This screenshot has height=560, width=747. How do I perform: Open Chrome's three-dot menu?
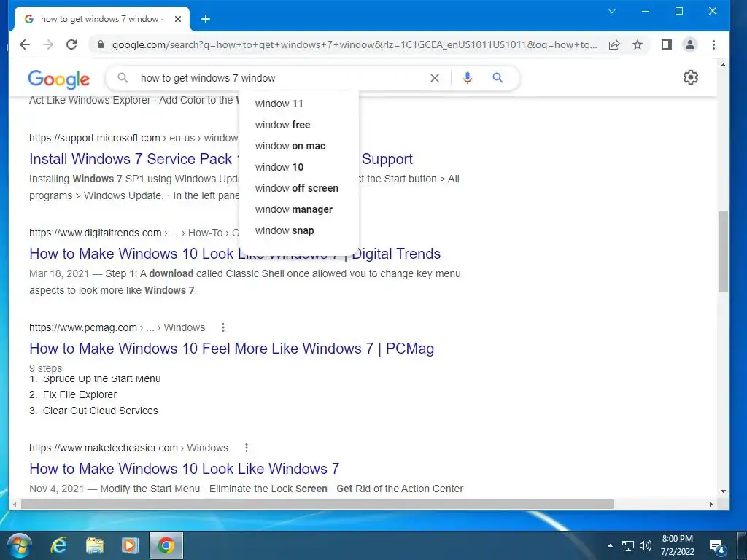point(713,44)
